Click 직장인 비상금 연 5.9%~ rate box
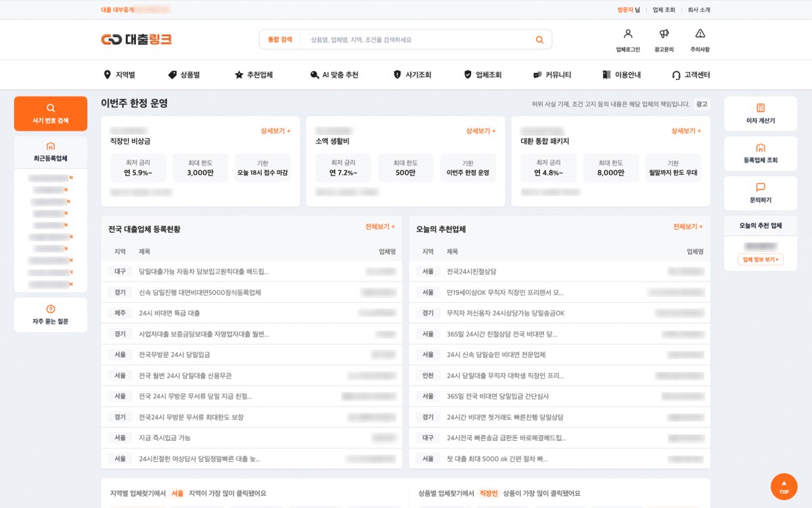This screenshot has width=812, height=508. [x=138, y=168]
